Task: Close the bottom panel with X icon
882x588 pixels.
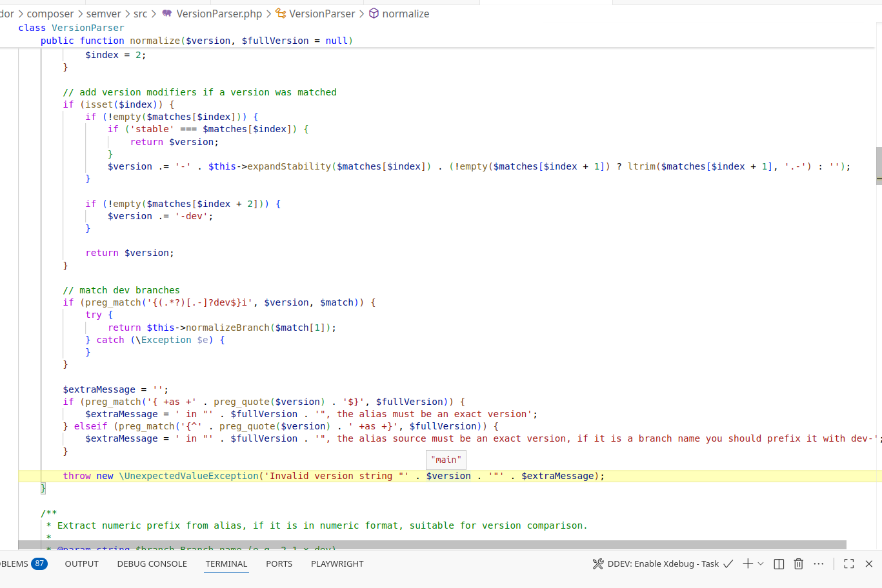Action: point(868,563)
